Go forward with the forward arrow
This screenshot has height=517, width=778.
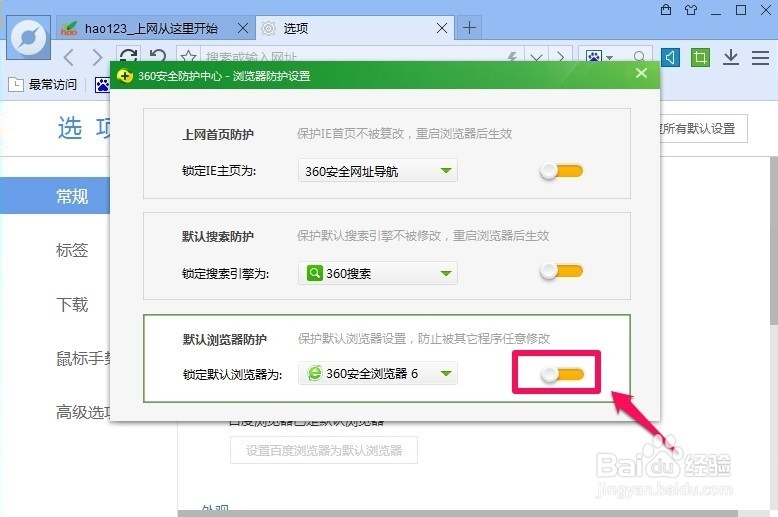98,58
